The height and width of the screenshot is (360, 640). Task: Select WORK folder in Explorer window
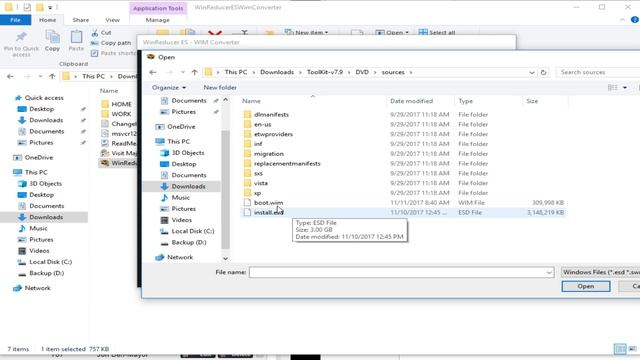pyautogui.click(x=121, y=114)
